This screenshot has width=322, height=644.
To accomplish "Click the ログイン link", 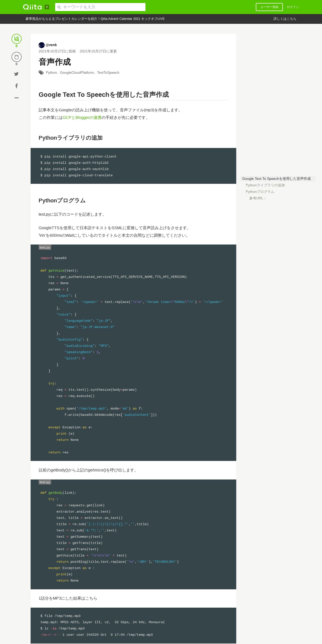I will 293,7.
